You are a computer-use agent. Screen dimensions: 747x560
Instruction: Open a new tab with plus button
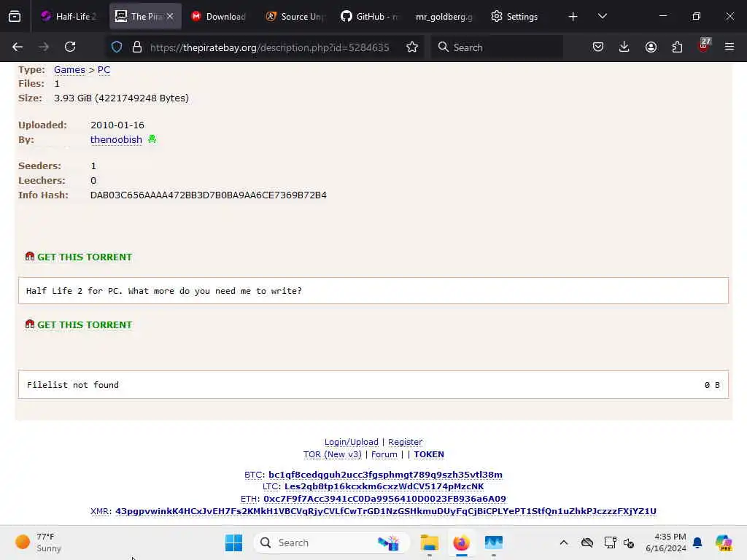click(x=573, y=17)
